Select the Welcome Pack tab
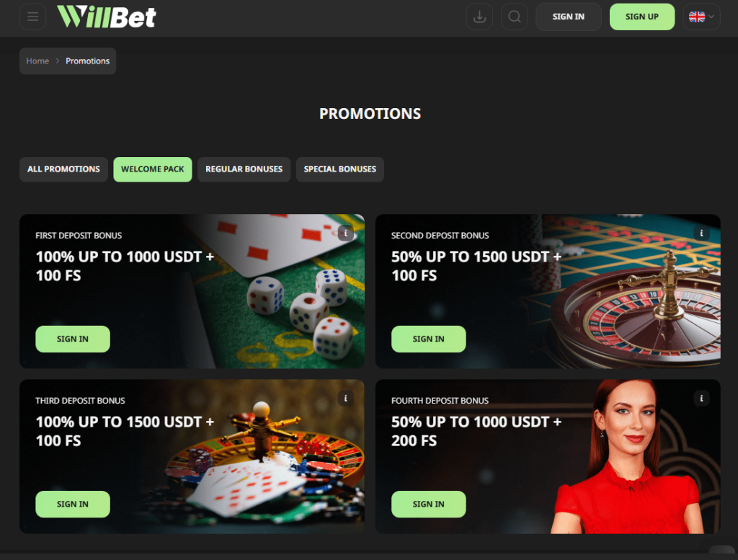738x560 pixels. tap(153, 169)
